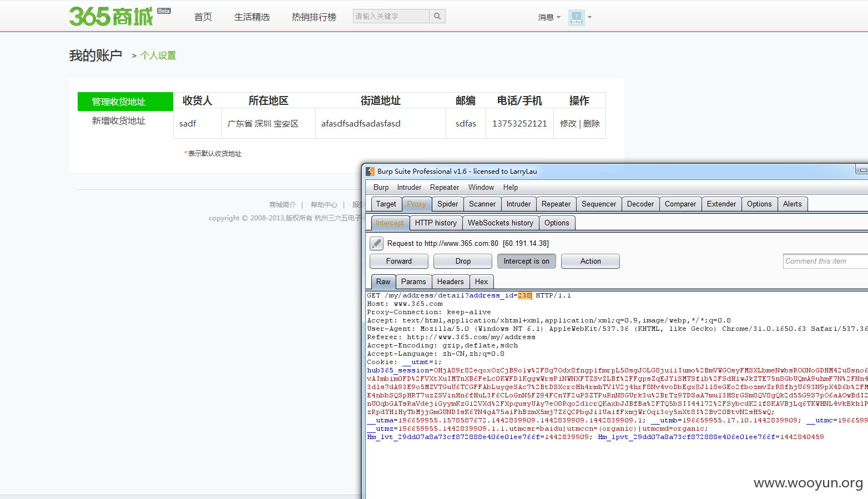Select the Hex view tab
The width and height of the screenshot is (868, 499).
tap(481, 282)
